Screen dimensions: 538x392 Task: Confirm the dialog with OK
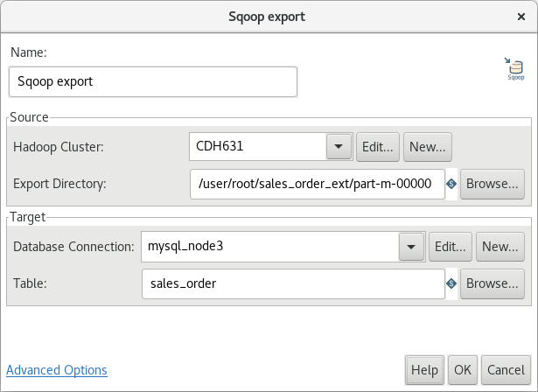coord(463,370)
